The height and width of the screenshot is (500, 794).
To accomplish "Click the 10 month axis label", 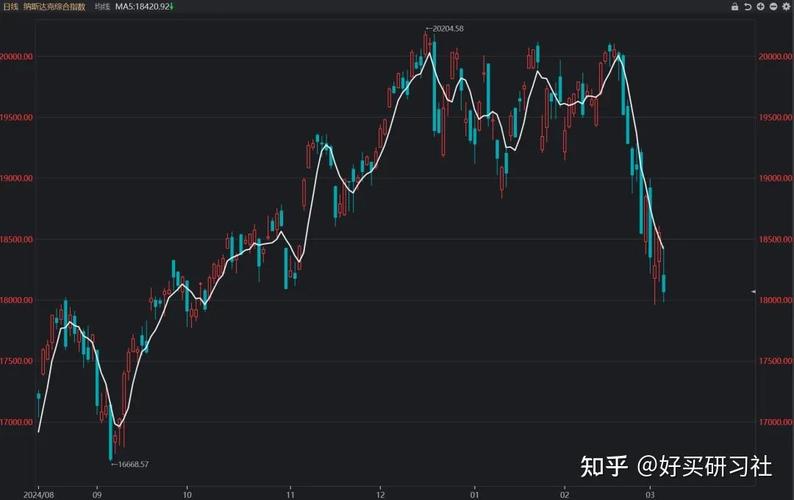I will pos(187,494).
